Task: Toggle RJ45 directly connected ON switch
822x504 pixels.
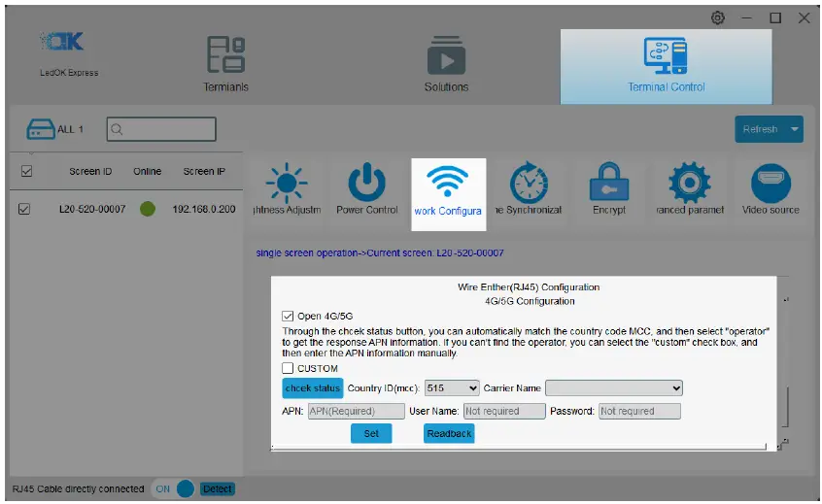Action: (173, 488)
